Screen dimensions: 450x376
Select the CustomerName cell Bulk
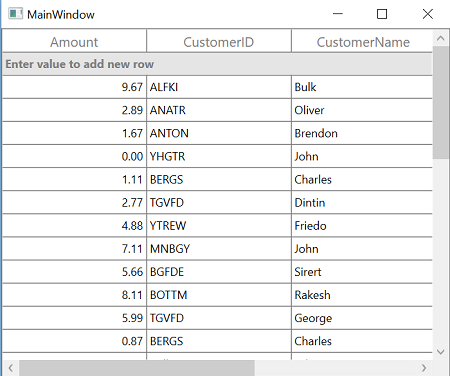coord(362,87)
